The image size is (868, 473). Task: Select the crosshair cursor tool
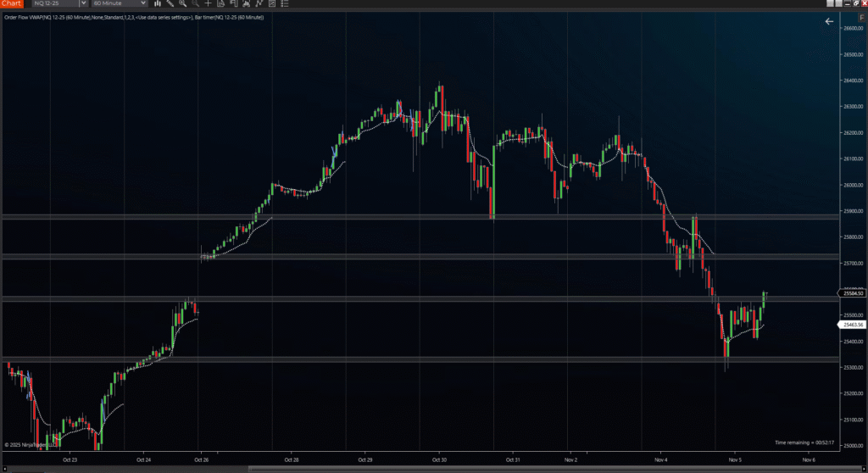208,3
